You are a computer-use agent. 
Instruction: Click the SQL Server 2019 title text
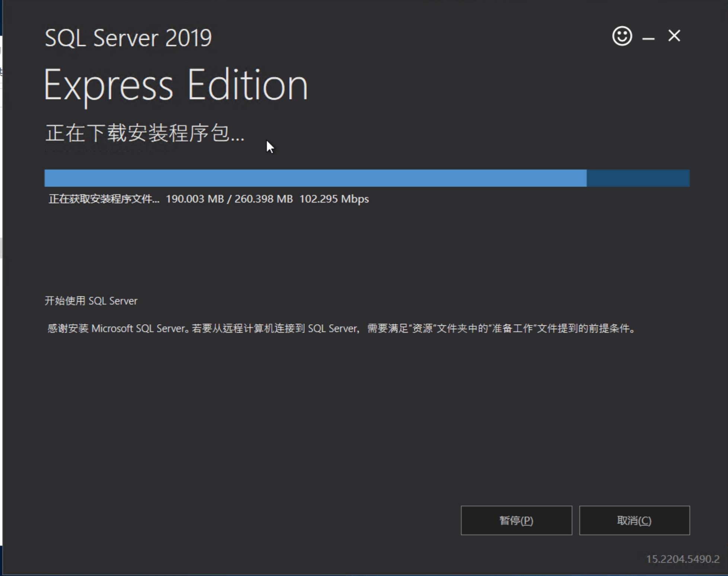pos(128,38)
